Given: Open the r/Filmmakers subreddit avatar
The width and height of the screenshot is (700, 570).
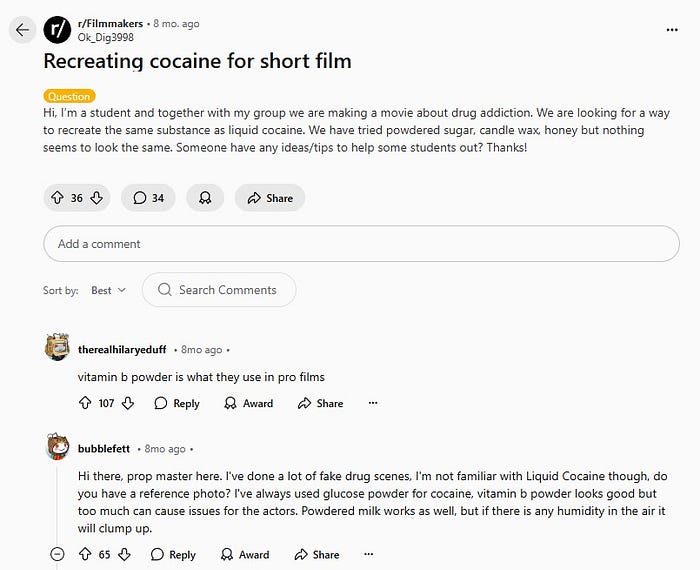Looking at the screenshot, I should (58, 29).
